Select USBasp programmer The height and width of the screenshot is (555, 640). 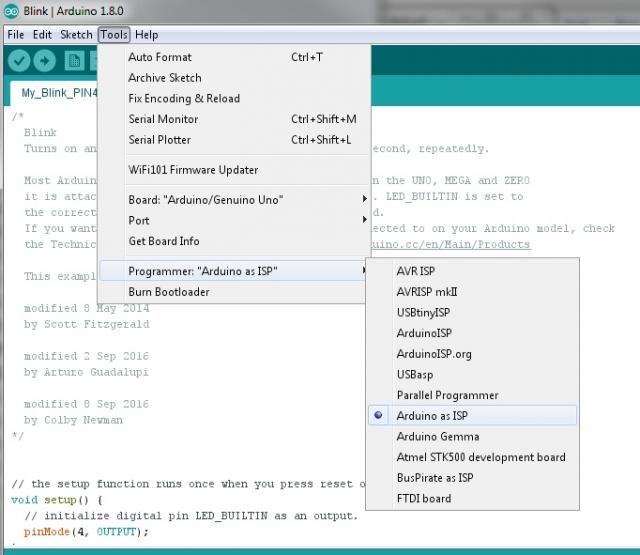(x=473, y=375)
